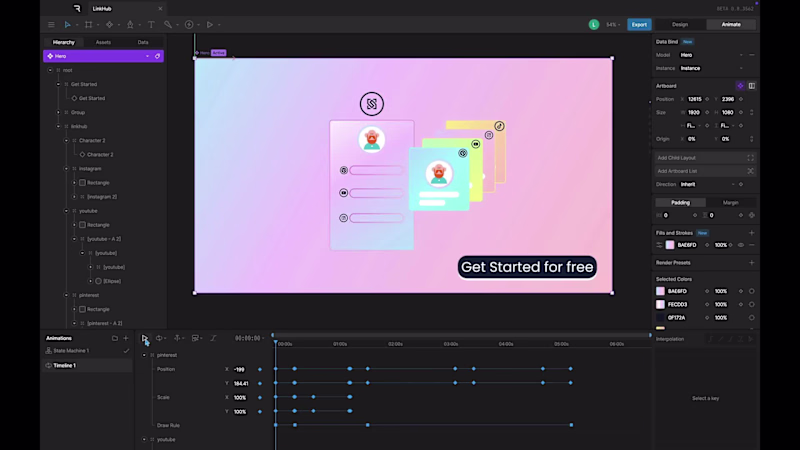Select Timeline 1 animation

coord(87,365)
